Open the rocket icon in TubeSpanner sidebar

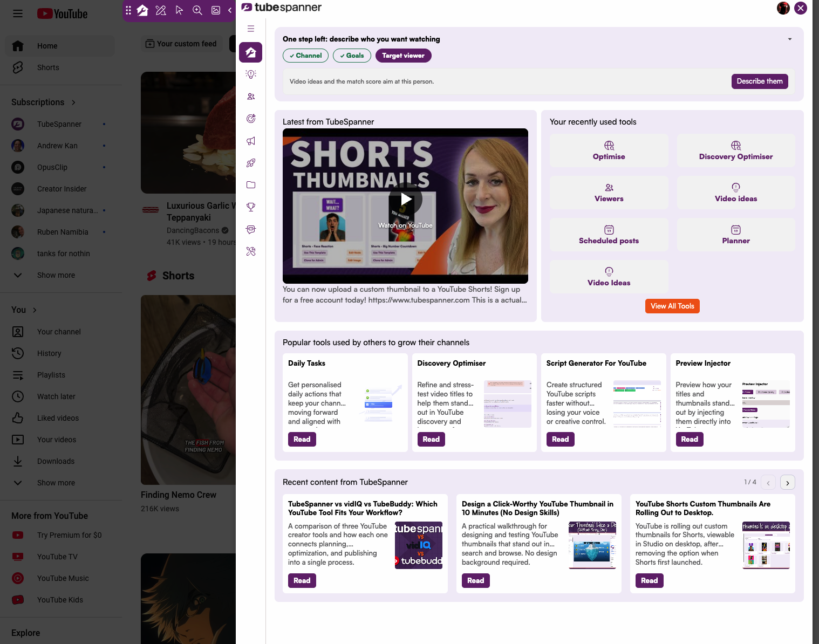click(251, 163)
